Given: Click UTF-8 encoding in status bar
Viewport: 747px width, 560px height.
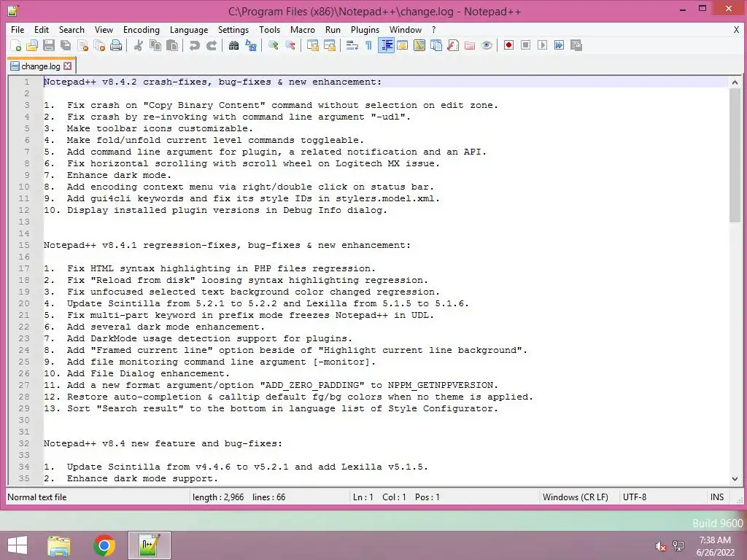Looking at the screenshot, I should point(635,497).
